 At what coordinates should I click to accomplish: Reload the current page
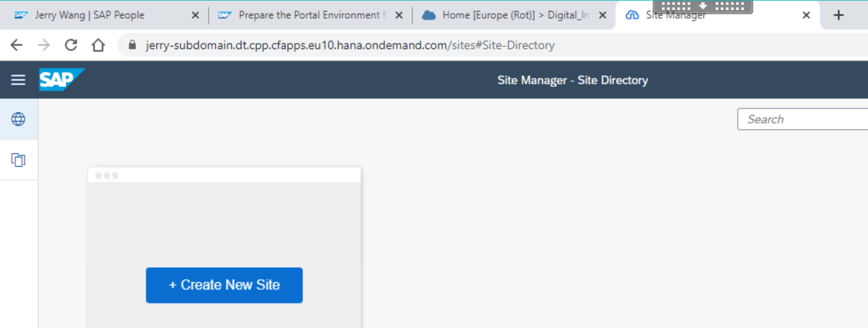[71, 45]
